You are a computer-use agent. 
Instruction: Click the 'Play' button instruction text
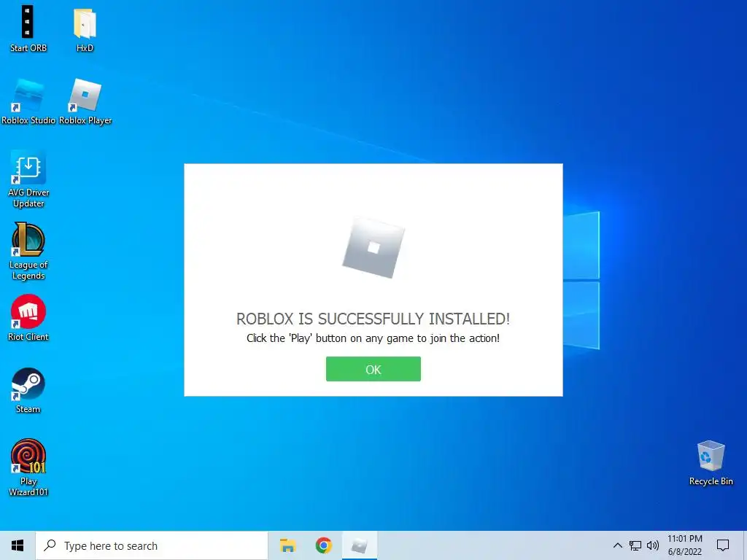tap(373, 338)
